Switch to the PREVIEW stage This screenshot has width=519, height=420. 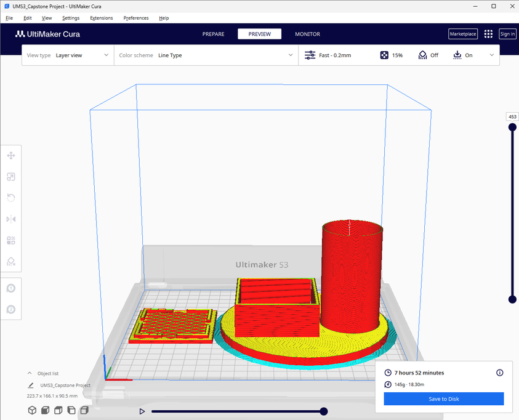260,34
